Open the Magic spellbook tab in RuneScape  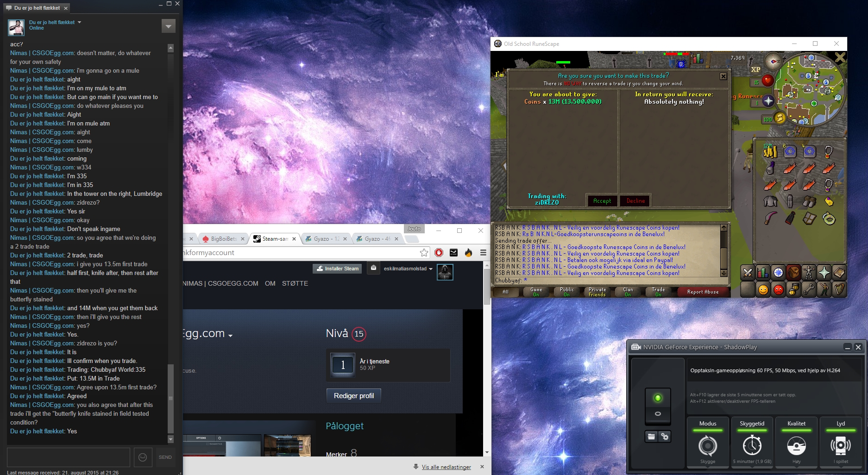(839, 273)
